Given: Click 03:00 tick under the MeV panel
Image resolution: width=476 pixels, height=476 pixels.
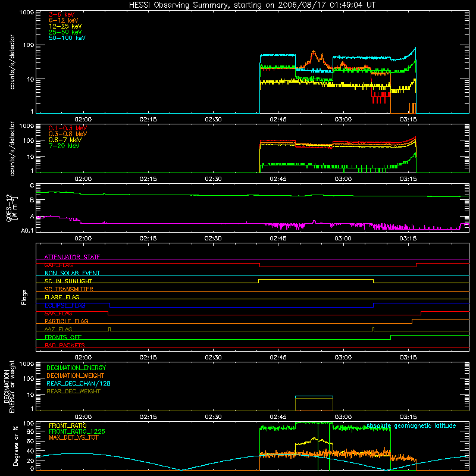Looking at the screenshot, I should (343, 179).
